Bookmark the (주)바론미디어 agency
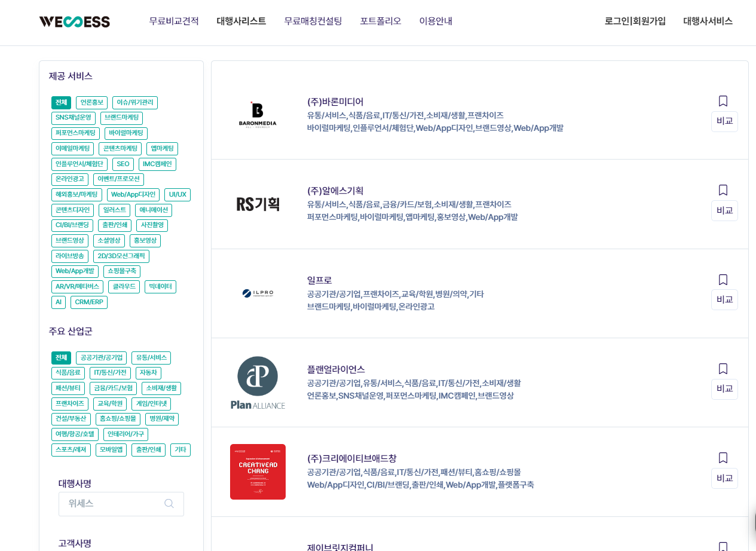Screen dimensions: 756x551 click(x=723, y=101)
